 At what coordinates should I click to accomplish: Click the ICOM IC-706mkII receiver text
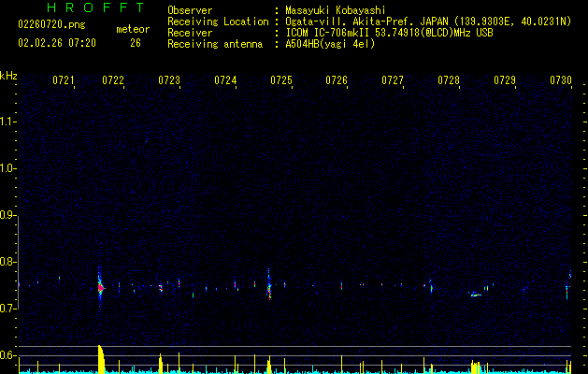(x=389, y=33)
